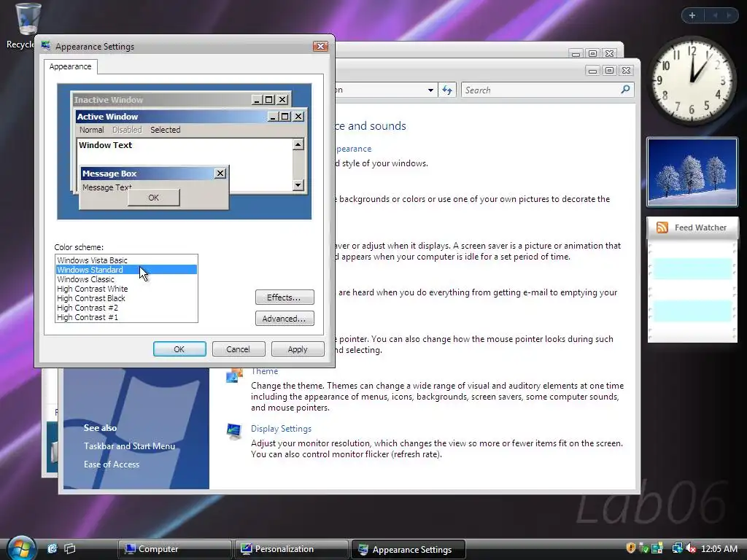Viewport: 747px width, 560px height.
Task: Open the Display Settings link
Action: [281, 429]
